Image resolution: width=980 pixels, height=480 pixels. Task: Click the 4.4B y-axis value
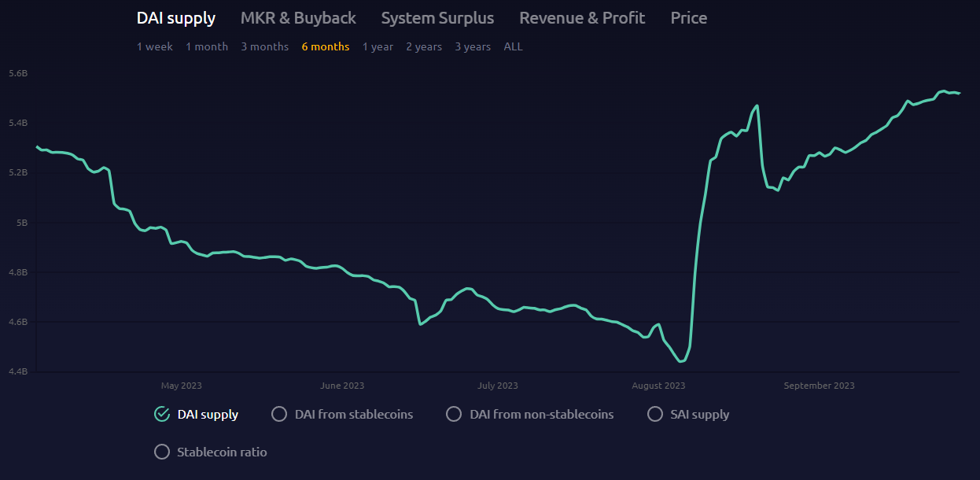[18, 371]
